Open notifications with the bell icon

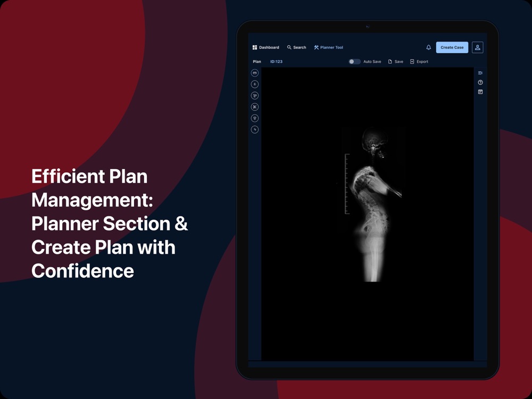click(428, 47)
